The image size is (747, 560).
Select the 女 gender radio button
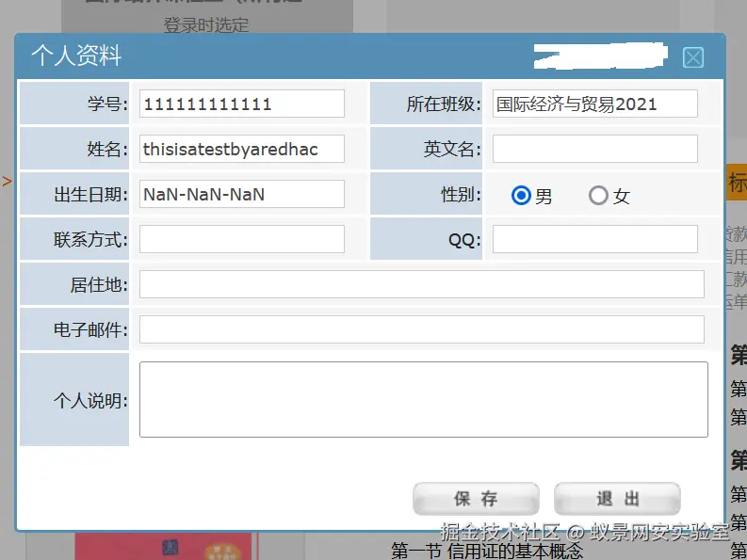(598, 195)
